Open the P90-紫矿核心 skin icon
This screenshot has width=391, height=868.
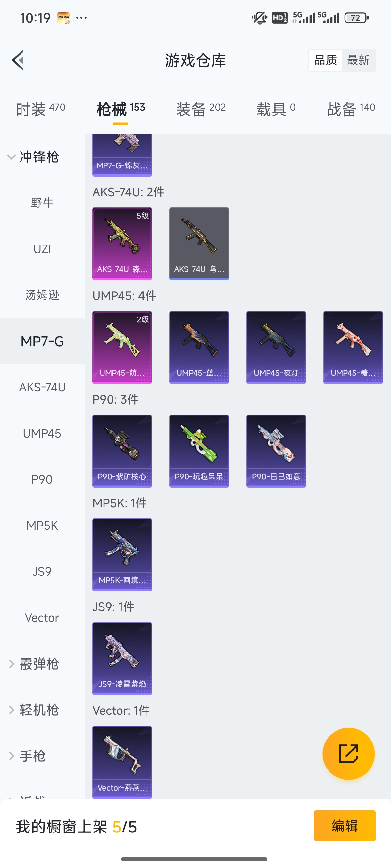[x=122, y=451]
